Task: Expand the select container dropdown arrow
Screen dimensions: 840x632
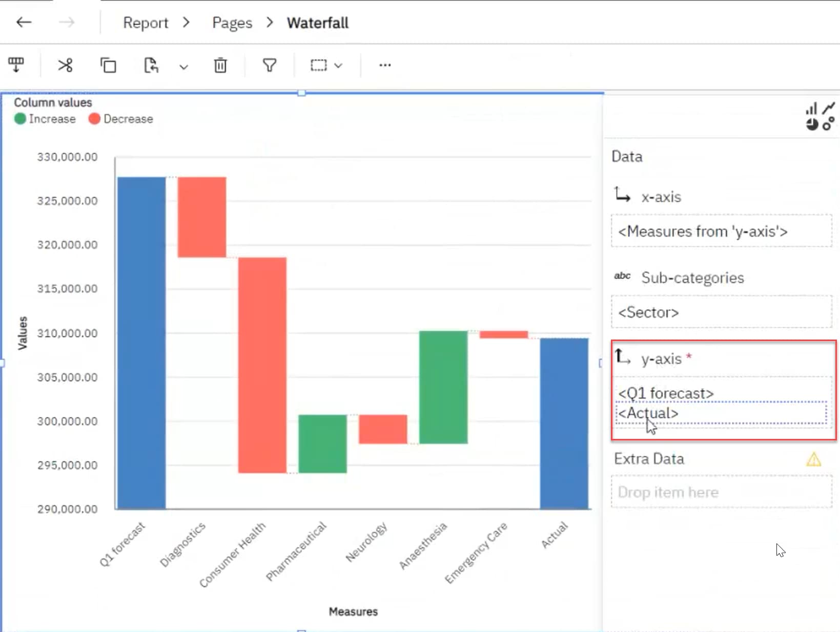Action: coord(338,66)
